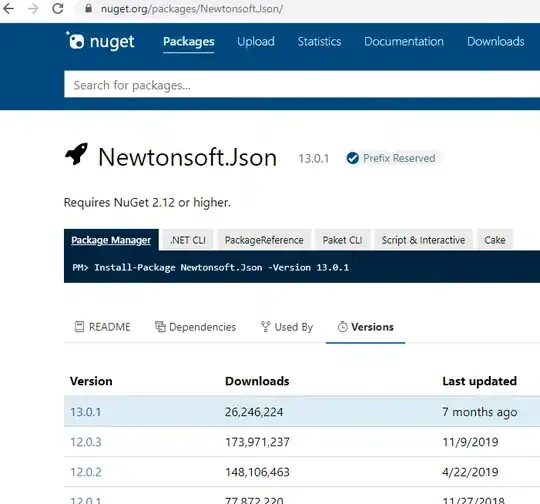The width and height of the screenshot is (540, 504).
Task: Go to the Documentation page
Action: pos(404,42)
